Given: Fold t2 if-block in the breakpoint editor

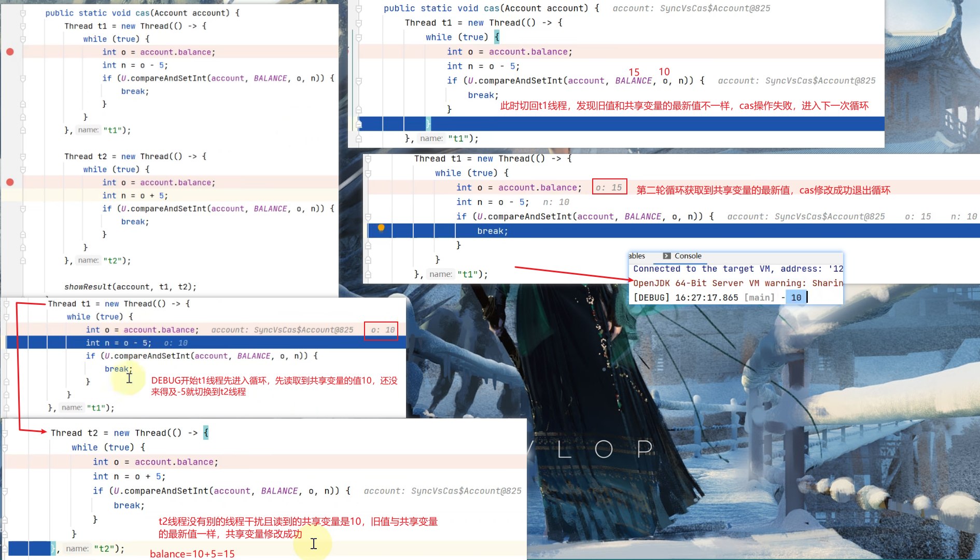Looking at the screenshot, I should pos(23,208).
